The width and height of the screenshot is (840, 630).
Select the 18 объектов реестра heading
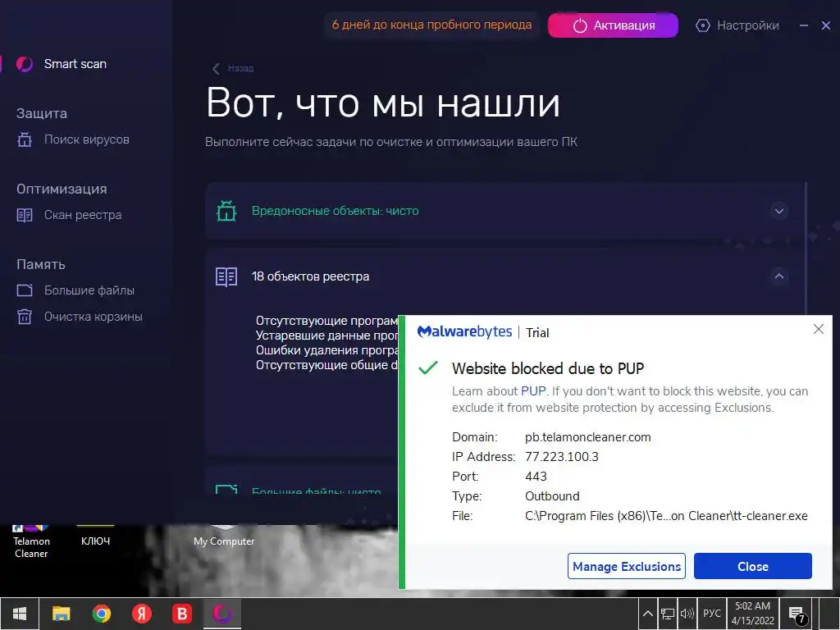[310, 276]
